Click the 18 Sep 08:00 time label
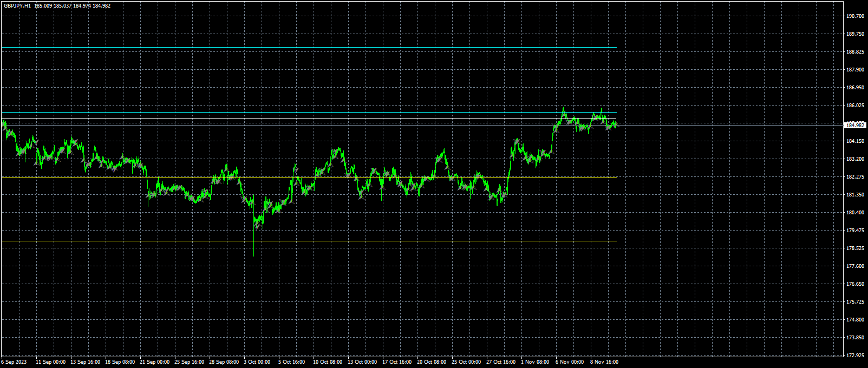This screenshot has width=868, height=368. pyautogui.click(x=120, y=362)
